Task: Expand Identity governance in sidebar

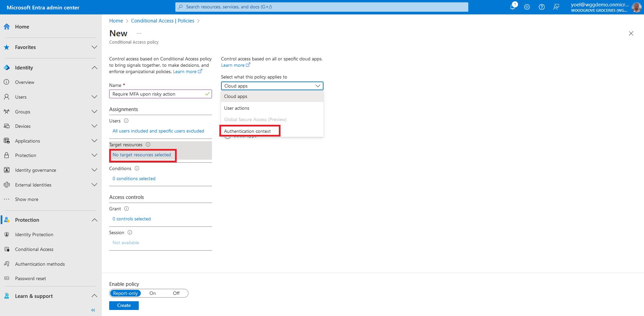Action: [x=94, y=170]
